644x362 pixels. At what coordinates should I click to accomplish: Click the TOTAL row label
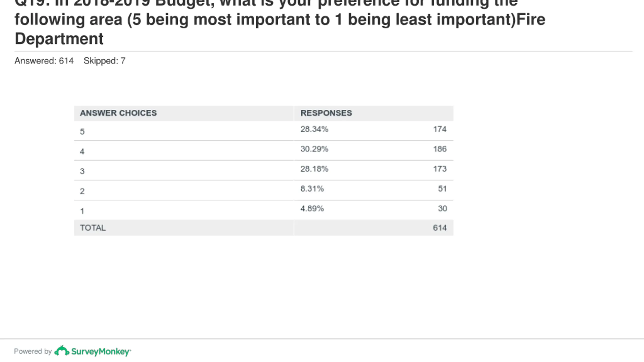point(93,228)
